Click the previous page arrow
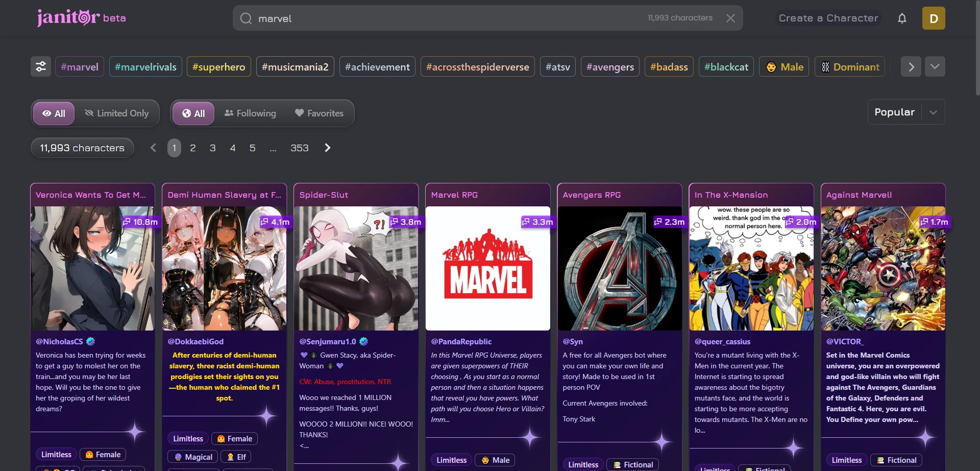 (x=153, y=148)
